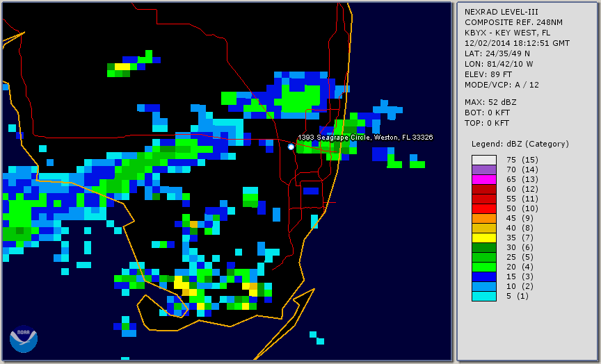The image size is (601, 364).
Task: Click the 20 (4) legend label
Action: tap(520, 267)
